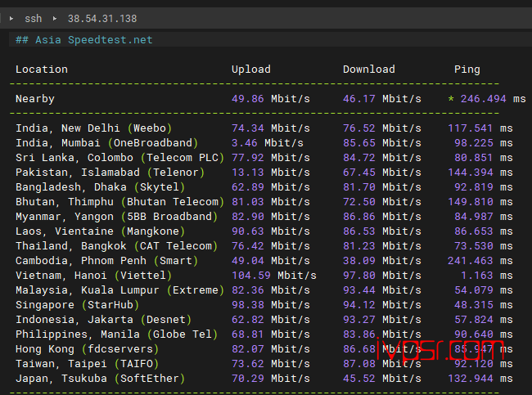Click Laos ping value 86.653
The height and width of the screenshot is (395, 532).
coord(473,231)
